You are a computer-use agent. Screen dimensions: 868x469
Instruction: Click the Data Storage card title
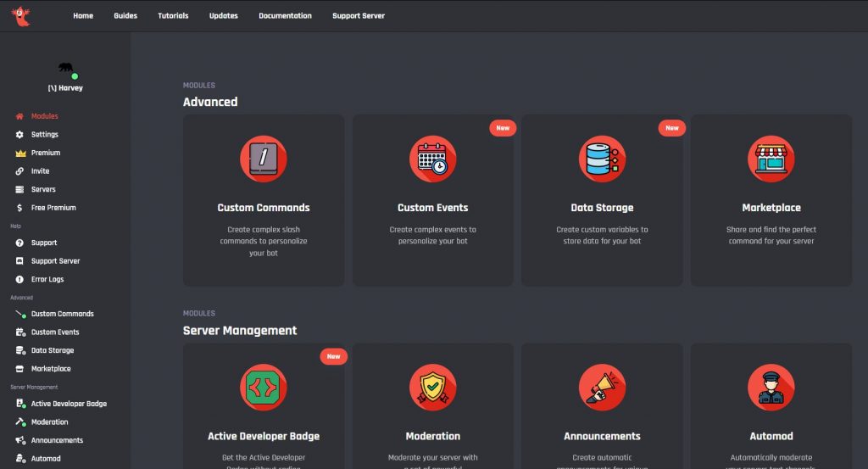(603, 208)
